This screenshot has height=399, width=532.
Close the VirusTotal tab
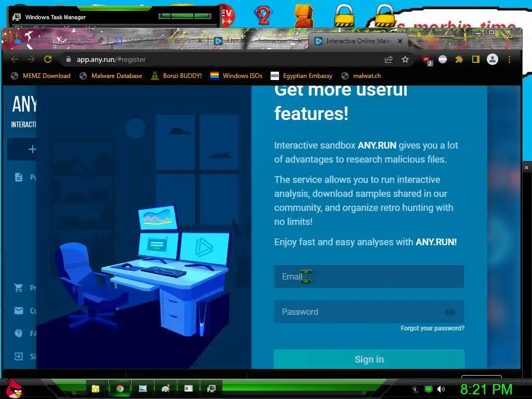tap(200, 41)
